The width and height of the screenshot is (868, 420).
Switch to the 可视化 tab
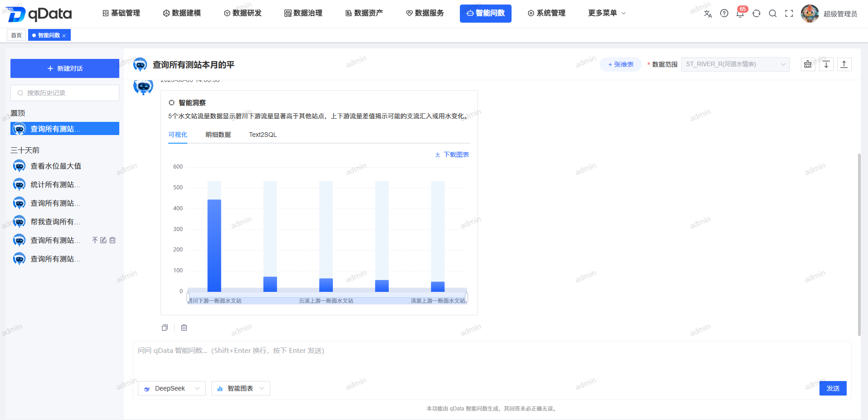tap(178, 135)
